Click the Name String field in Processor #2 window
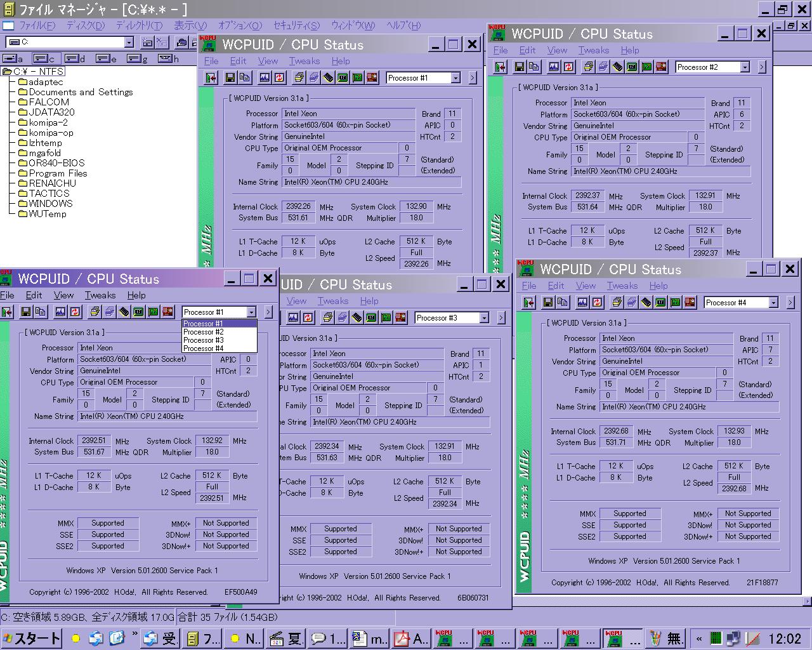The width and height of the screenshot is (812, 650). pyautogui.click(x=661, y=171)
